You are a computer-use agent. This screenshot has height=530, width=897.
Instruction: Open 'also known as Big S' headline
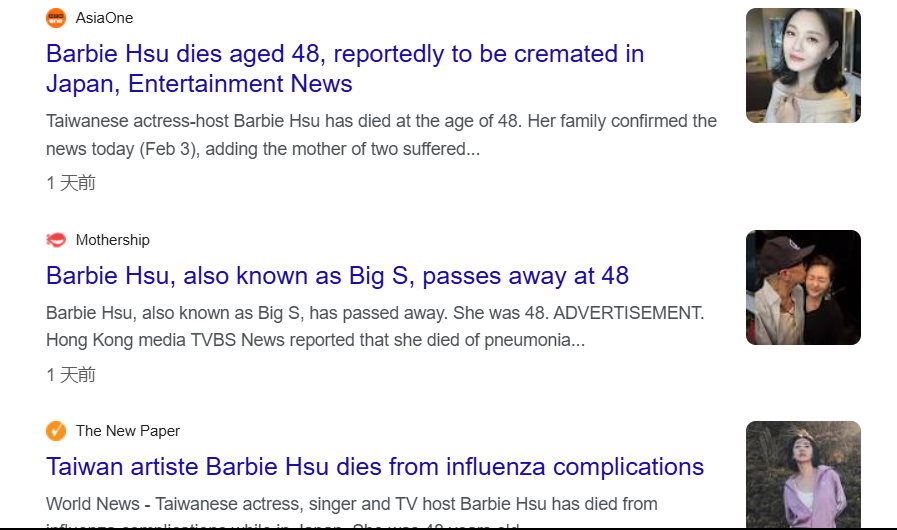[x=338, y=276]
